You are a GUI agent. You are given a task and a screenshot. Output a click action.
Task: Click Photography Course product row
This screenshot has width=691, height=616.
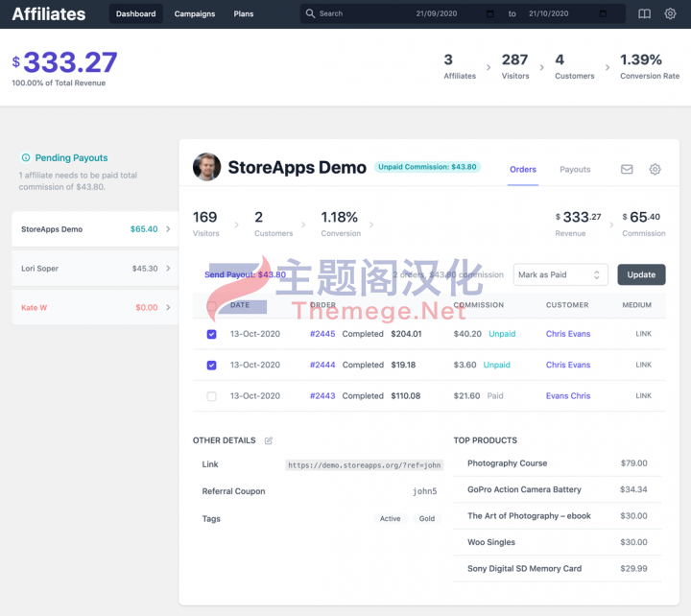557,463
